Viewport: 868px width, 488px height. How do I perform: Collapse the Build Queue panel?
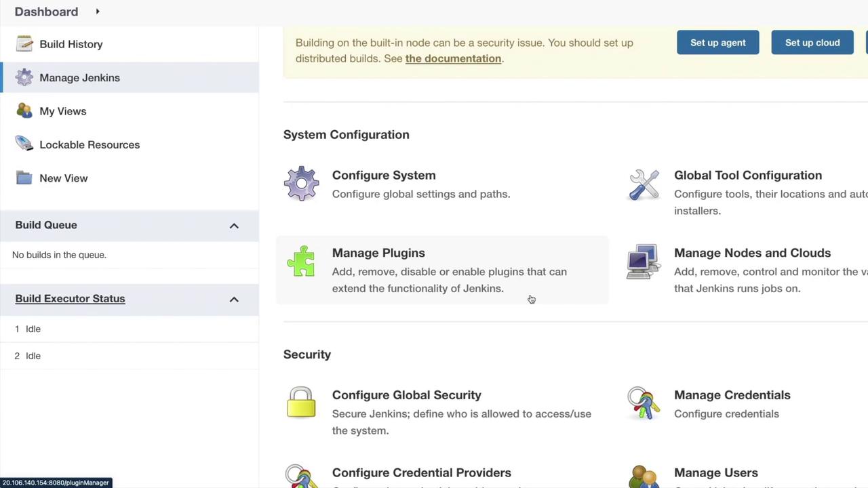pyautogui.click(x=234, y=226)
